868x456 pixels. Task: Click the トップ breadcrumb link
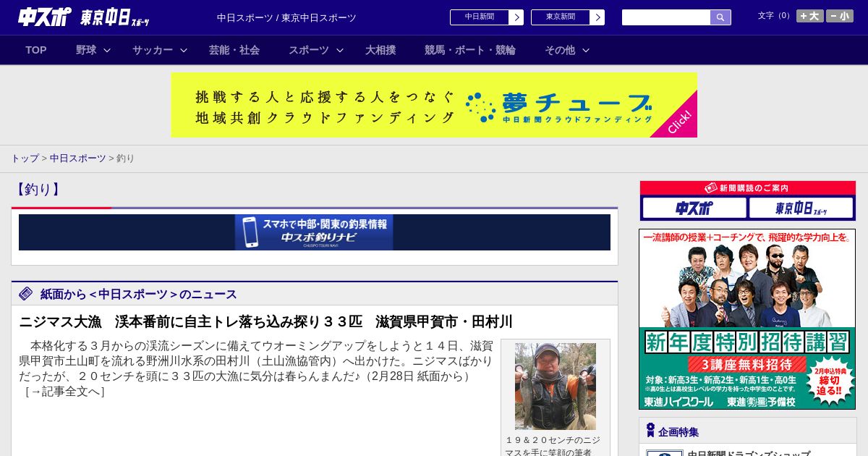pos(25,158)
